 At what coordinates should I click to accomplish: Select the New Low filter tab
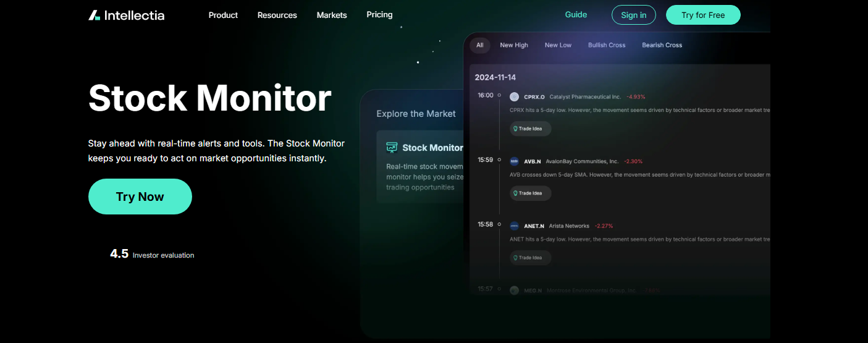(x=558, y=45)
